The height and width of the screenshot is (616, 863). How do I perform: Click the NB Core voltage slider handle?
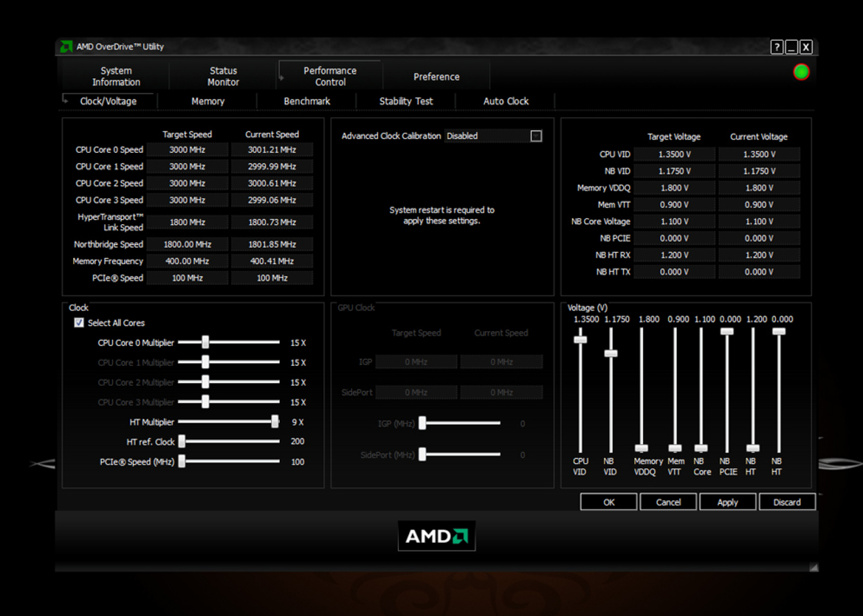pyautogui.click(x=701, y=448)
